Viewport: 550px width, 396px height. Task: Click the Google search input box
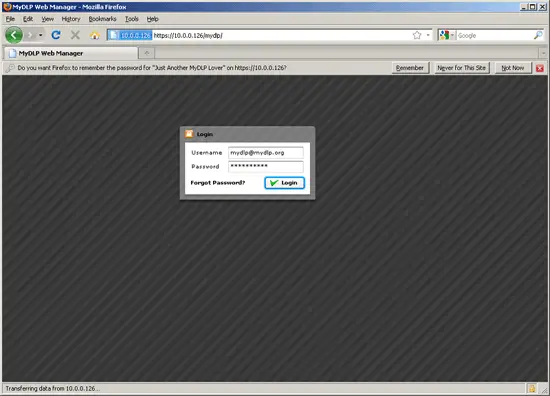pyautogui.click(x=495, y=35)
